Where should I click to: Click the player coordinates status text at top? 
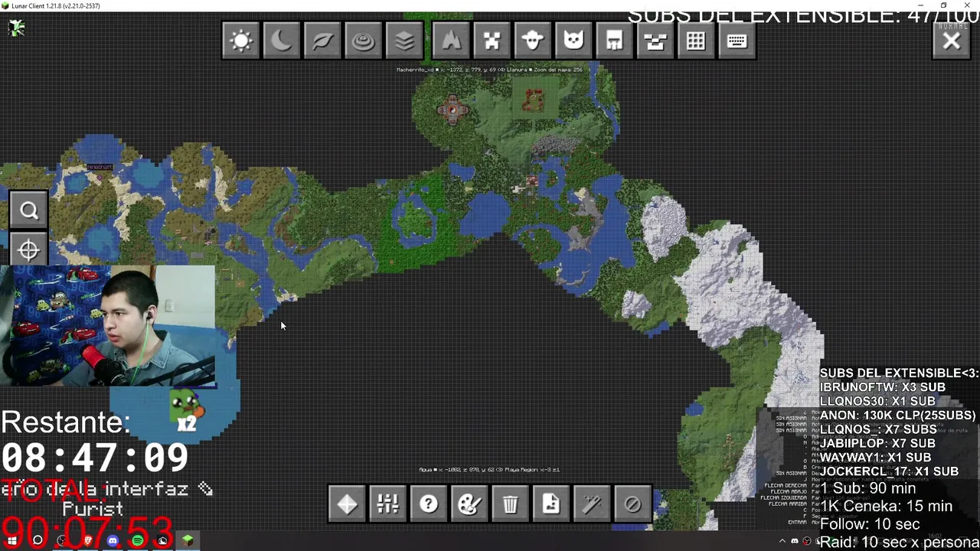tap(489, 70)
